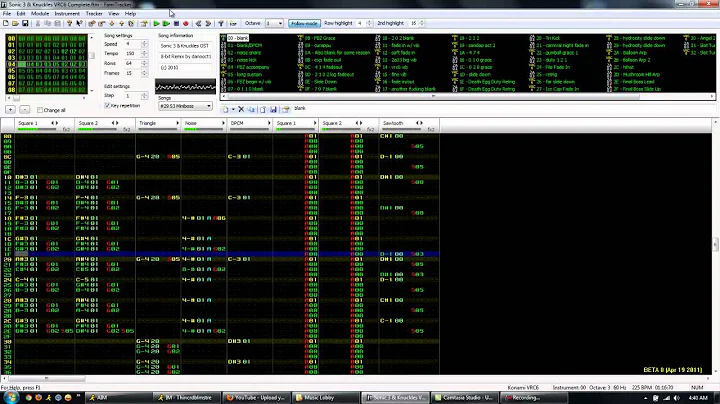This screenshot has height=404, width=720.
Task: Open the File menu
Action: 7,14
